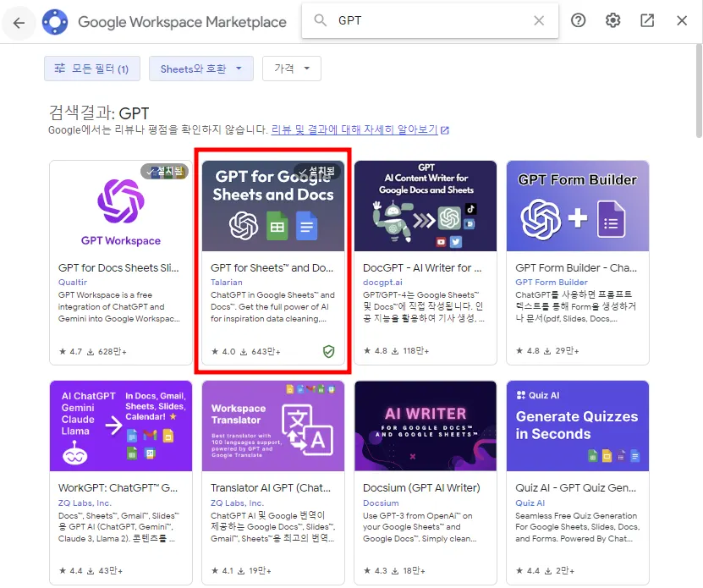Open GPT for Docs Sheets Sli... title
Viewport: 703px width, 588px height.
click(x=118, y=267)
